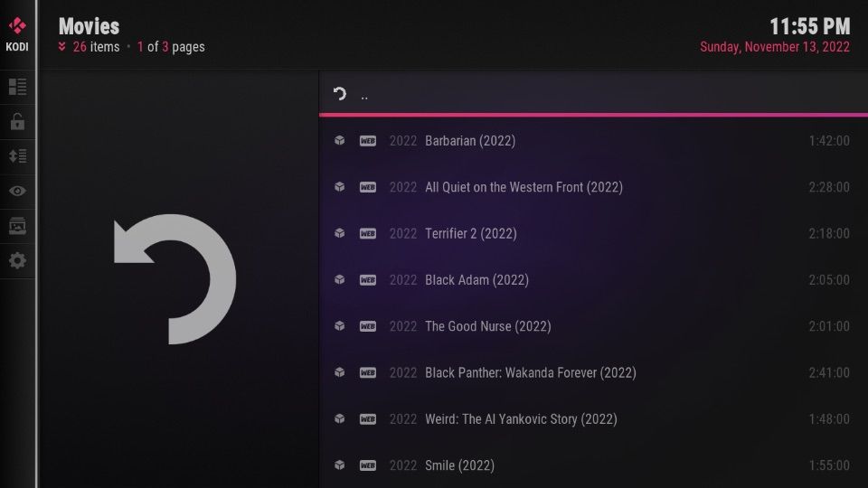Select the parent folder '..' row
The image size is (868, 488).
593,93
